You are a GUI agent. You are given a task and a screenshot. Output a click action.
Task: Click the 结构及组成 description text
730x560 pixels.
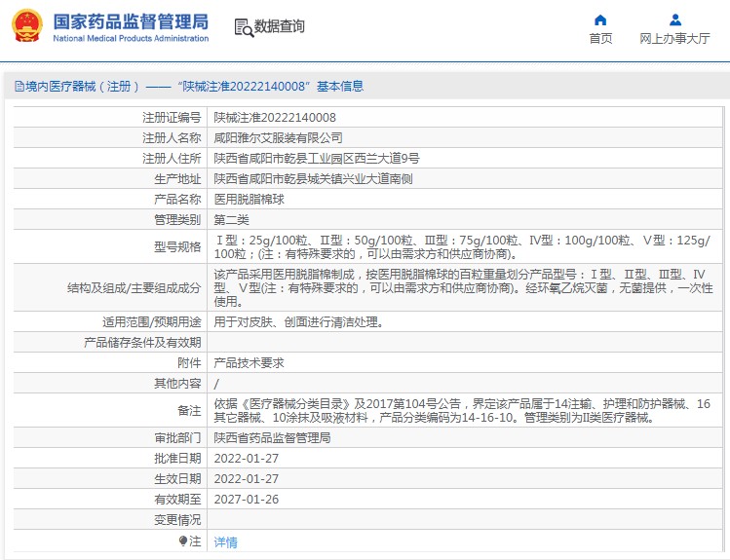[463, 288]
